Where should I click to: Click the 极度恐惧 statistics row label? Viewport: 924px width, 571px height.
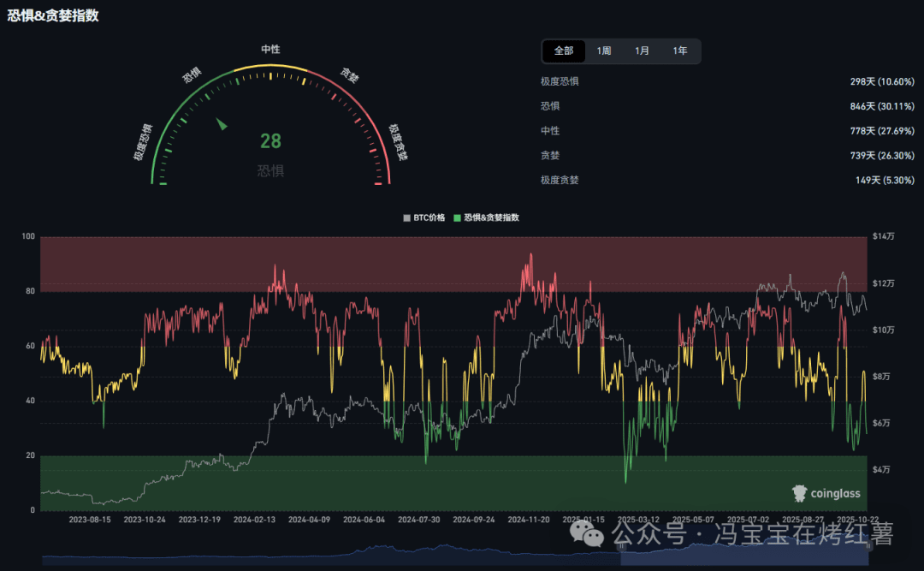click(x=560, y=81)
